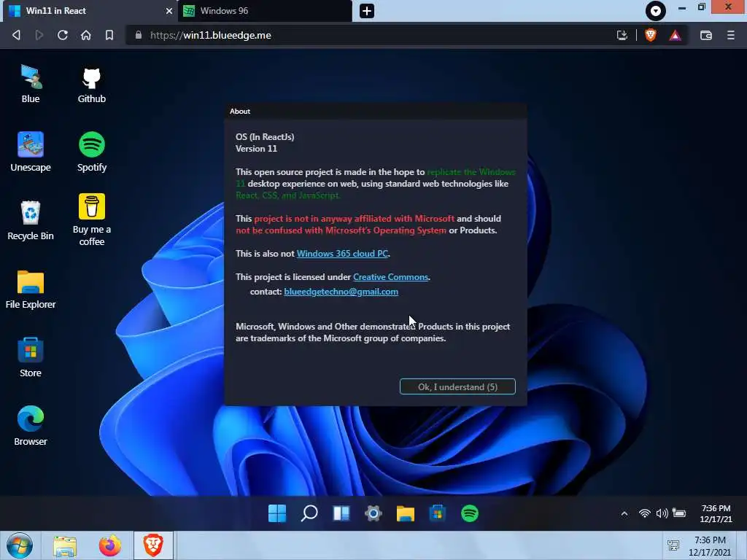Open the Github desktop shortcut
This screenshot has height=560, width=747.
pos(91,85)
